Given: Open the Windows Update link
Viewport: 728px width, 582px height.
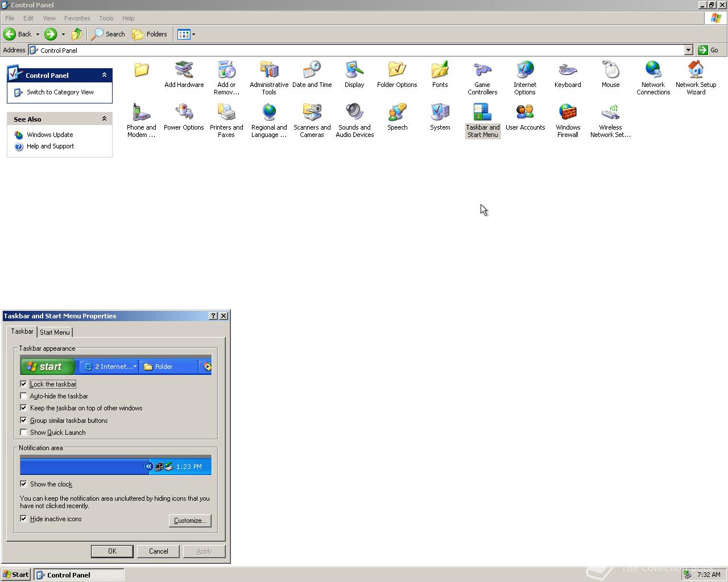Looking at the screenshot, I should coord(50,135).
